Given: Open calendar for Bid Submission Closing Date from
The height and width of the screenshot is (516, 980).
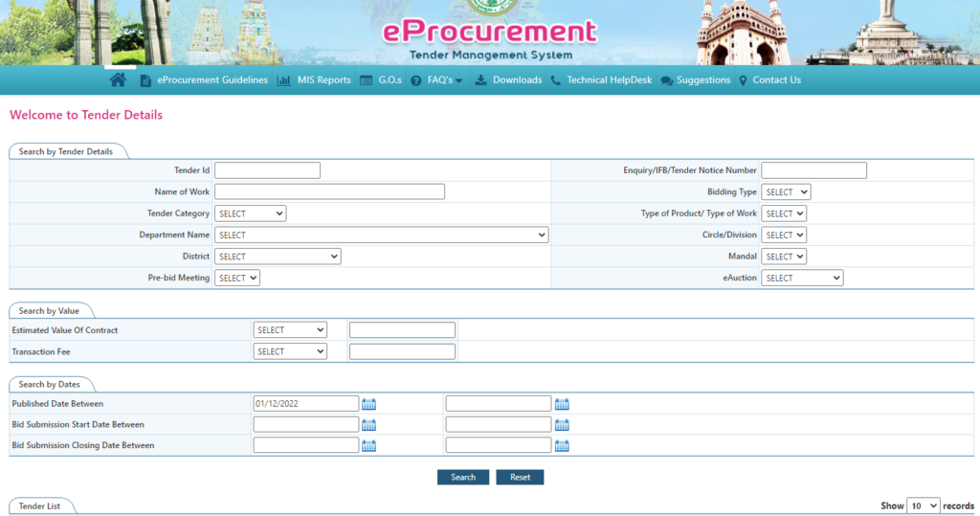Looking at the screenshot, I should pyautogui.click(x=368, y=446).
